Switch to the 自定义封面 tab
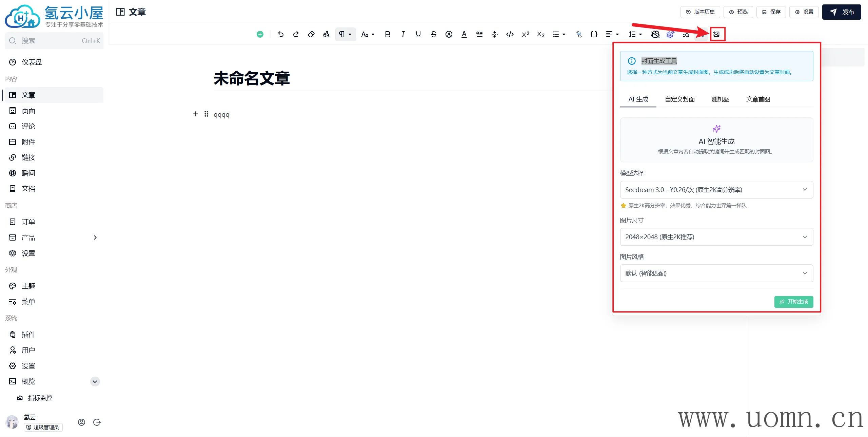The image size is (868, 437). pos(679,99)
